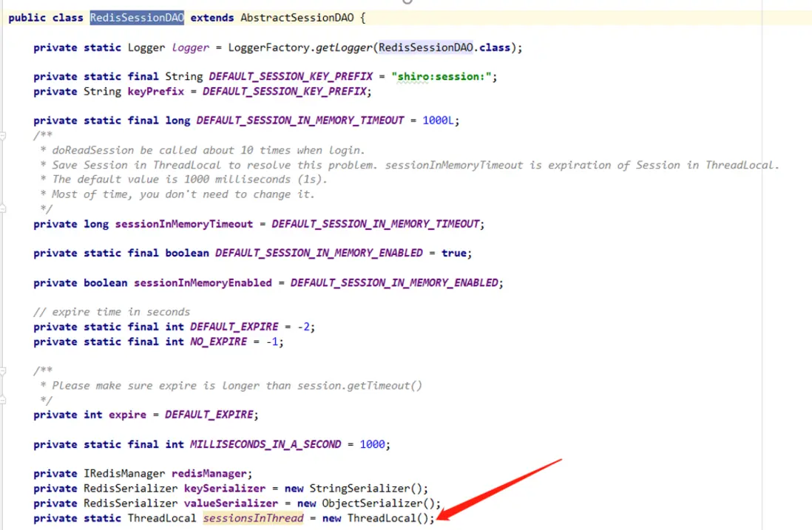Click the redisManager field name

coord(209,474)
